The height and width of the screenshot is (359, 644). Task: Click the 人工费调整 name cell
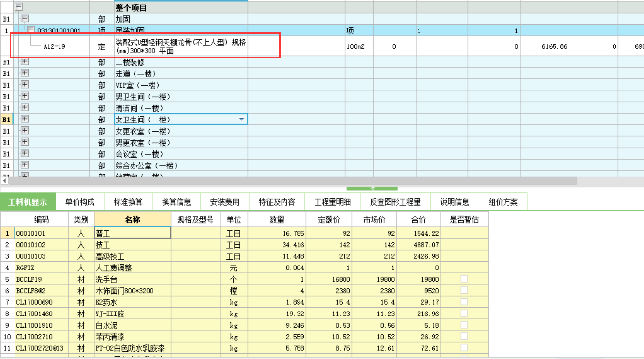[133, 268]
